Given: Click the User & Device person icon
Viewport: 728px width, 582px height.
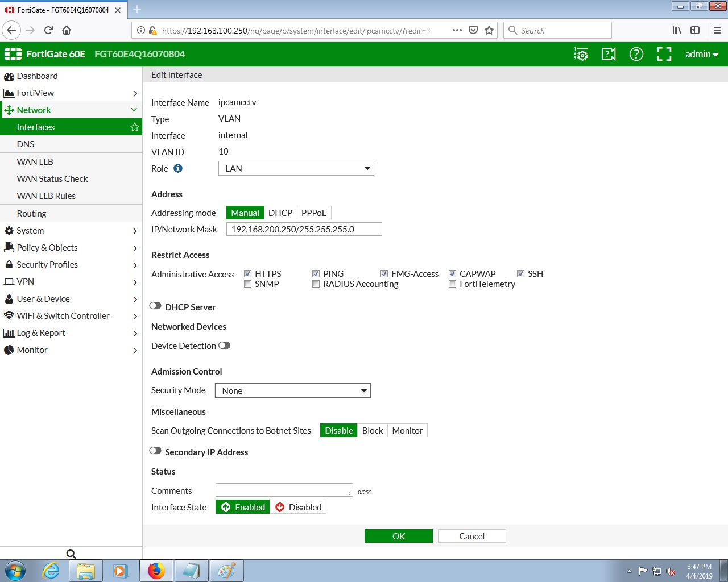Looking at the screenshot, I should click(x=9, y=299).
